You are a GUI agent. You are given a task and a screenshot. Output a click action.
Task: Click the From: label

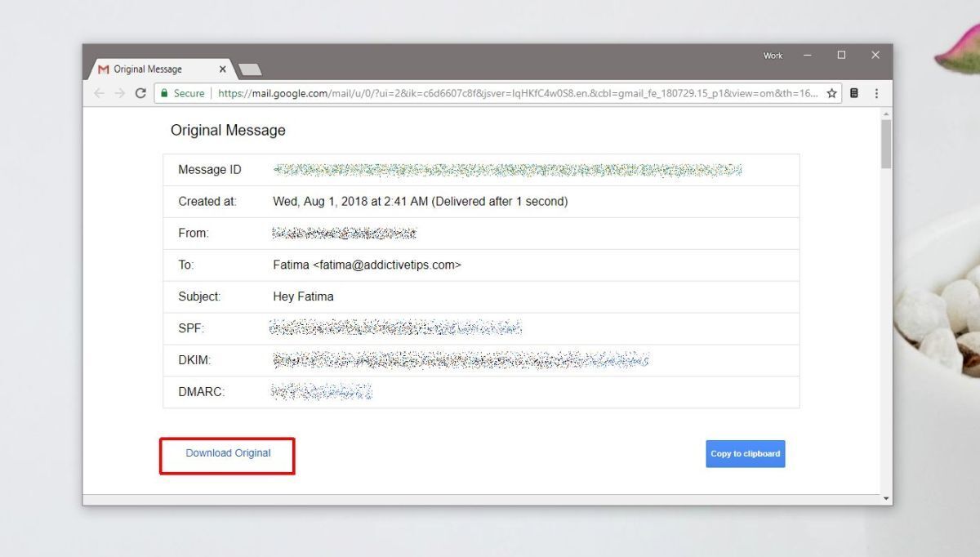tap(194, 233)
